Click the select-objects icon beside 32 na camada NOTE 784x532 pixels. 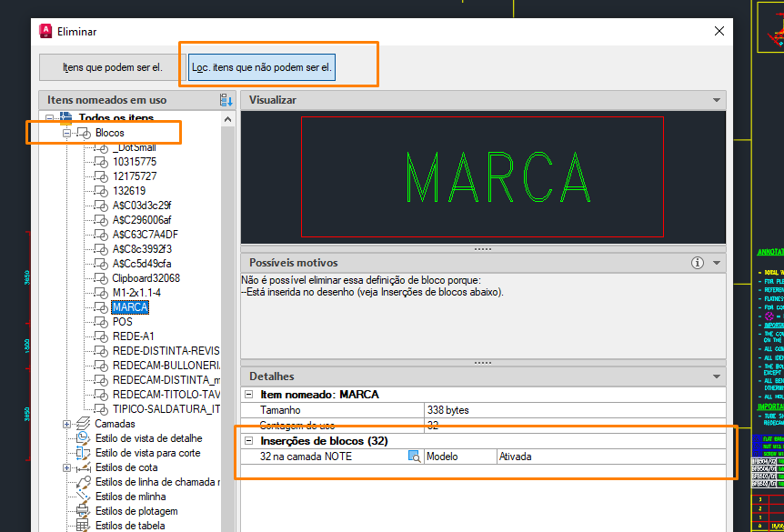(414, 457)
